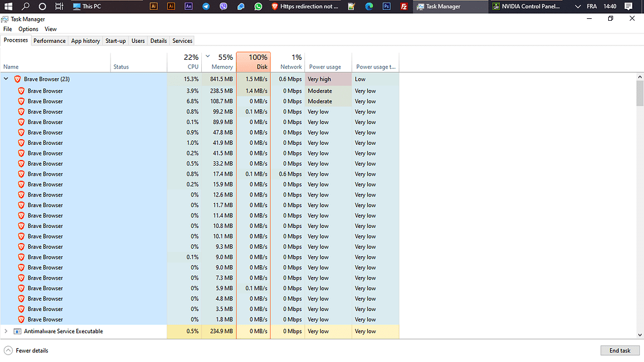This screenshot has height=362, width=644.
Task: Open FileZilla from the taskbar
Action: pyautogui.click(x=404, y=6)
